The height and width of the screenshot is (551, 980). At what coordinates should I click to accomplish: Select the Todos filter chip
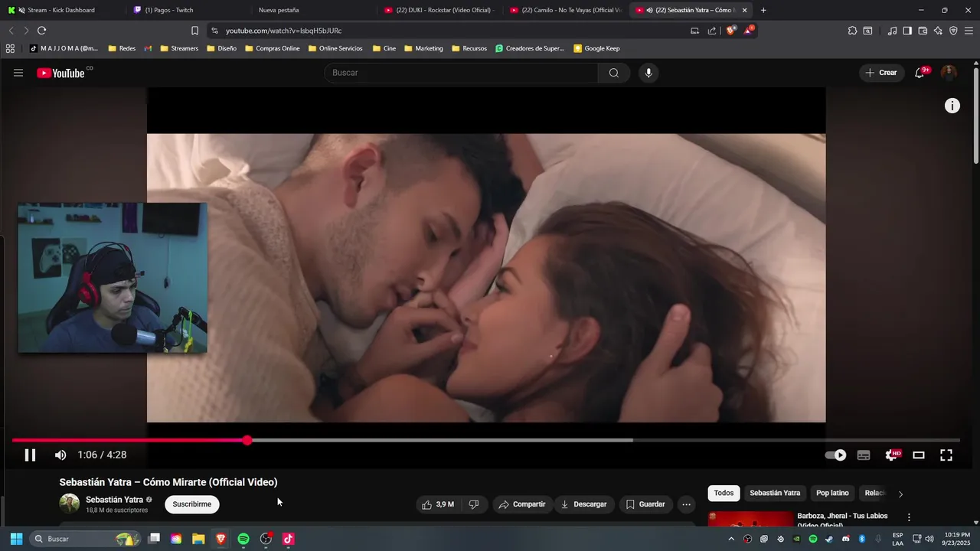(x=724, y=493)
